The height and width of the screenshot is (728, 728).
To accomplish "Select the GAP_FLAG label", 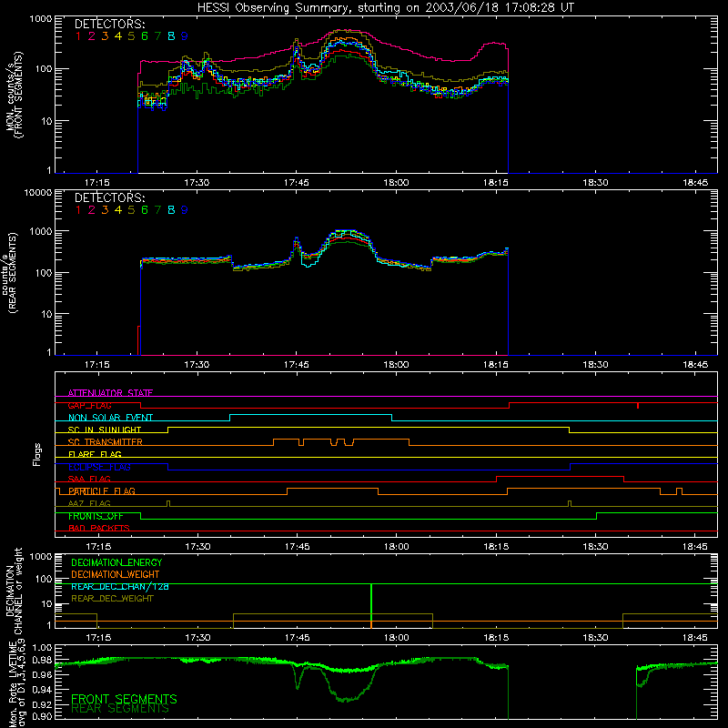I will tap(89, 405).
